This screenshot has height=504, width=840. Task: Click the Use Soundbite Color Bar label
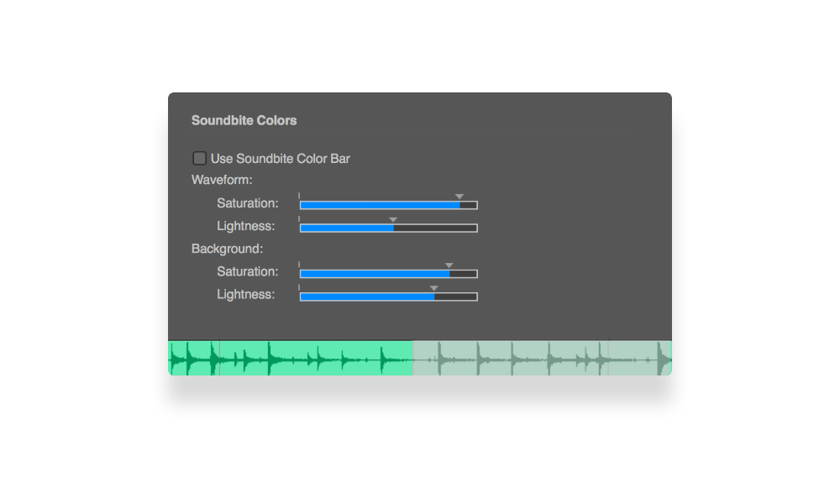[281, 159]
